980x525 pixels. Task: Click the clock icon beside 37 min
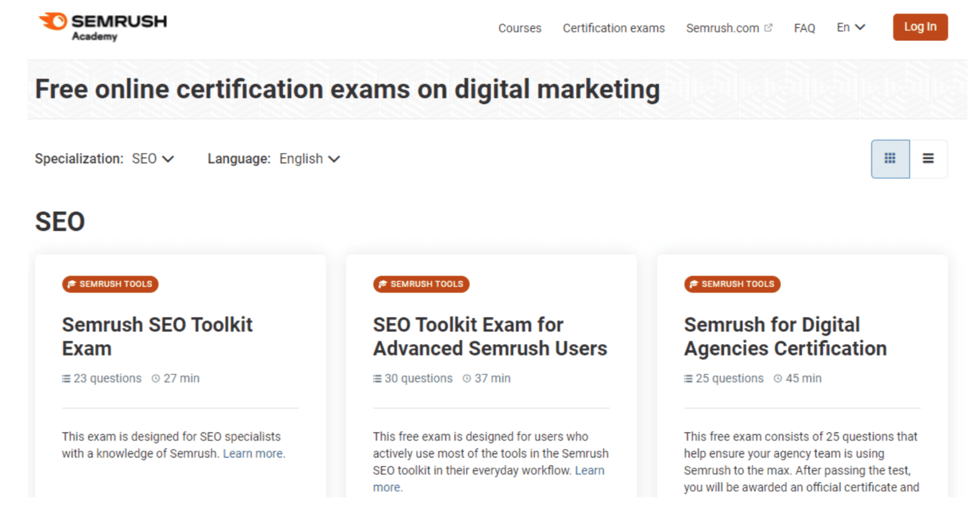[467, 379]
